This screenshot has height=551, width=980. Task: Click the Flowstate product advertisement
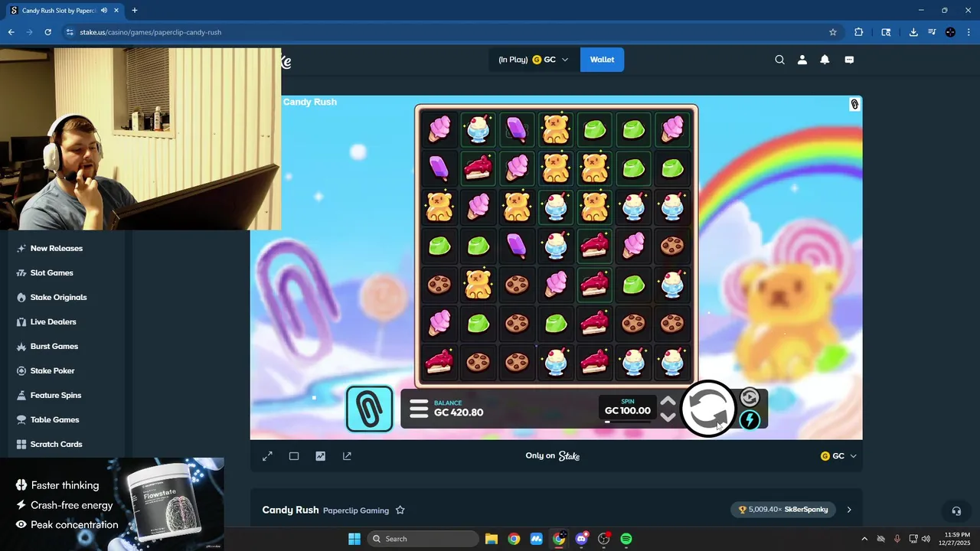[112, 504]
